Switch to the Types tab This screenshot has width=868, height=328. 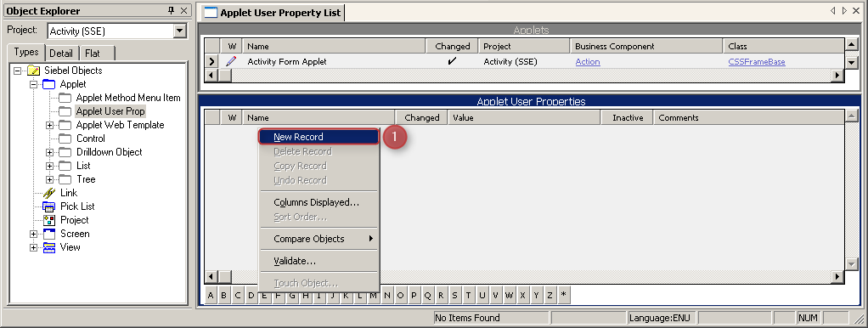pyautogui.click(x=26, y=52)
